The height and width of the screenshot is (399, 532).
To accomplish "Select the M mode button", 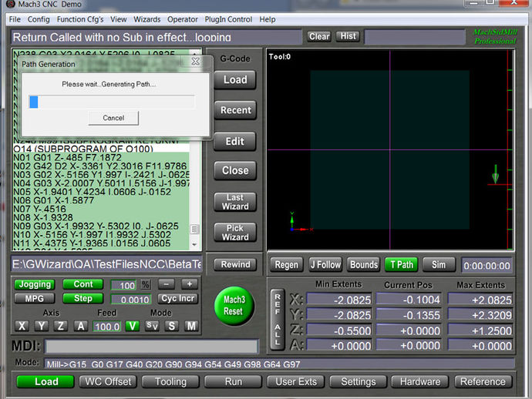I will 191,326.
